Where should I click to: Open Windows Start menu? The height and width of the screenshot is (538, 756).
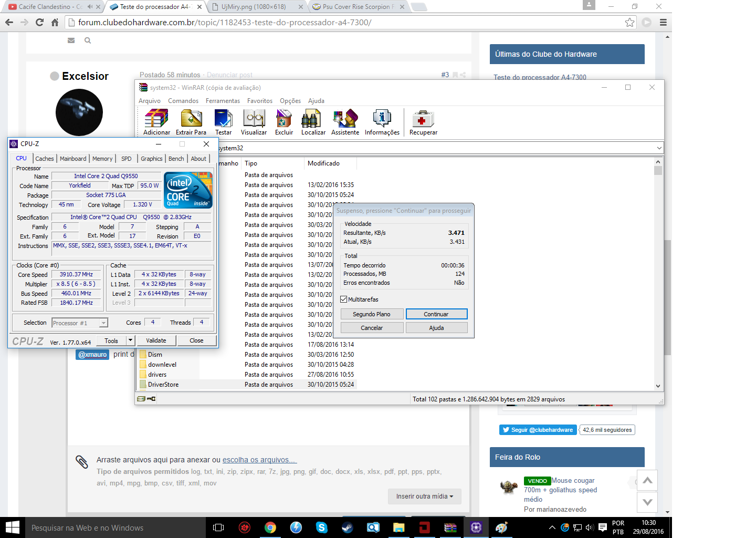point(12,527)
